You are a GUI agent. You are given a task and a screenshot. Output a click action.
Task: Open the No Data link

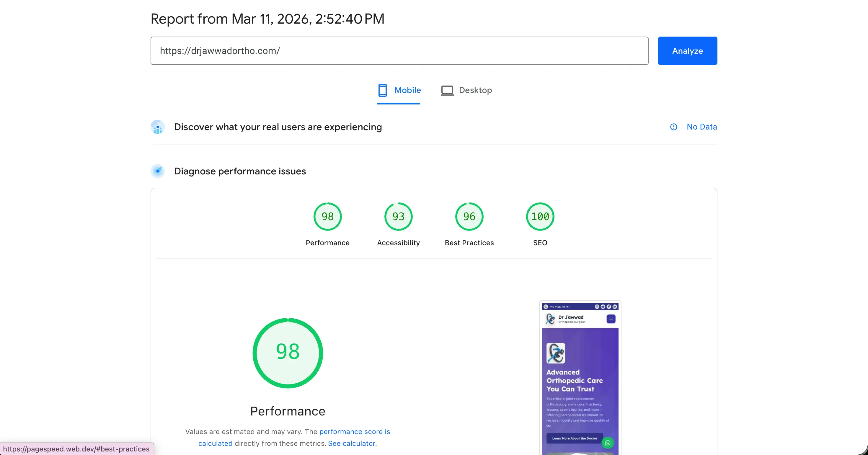[x=702, y=127]
